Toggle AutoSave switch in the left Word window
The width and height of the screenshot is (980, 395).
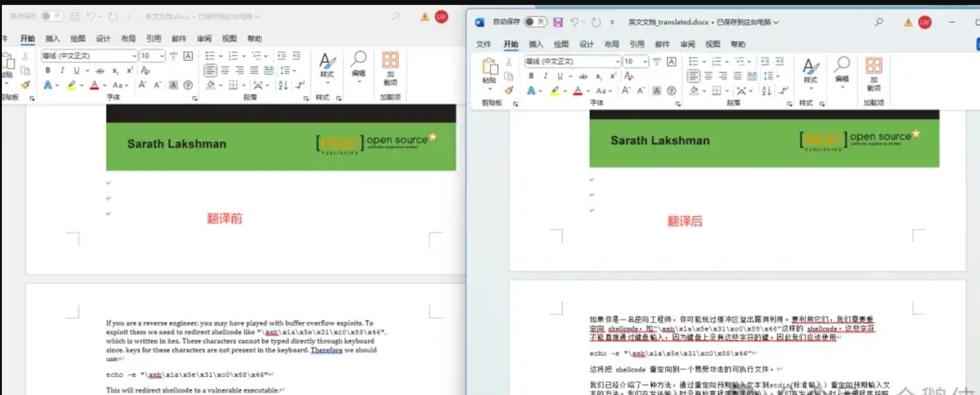(x=52, y=16)
